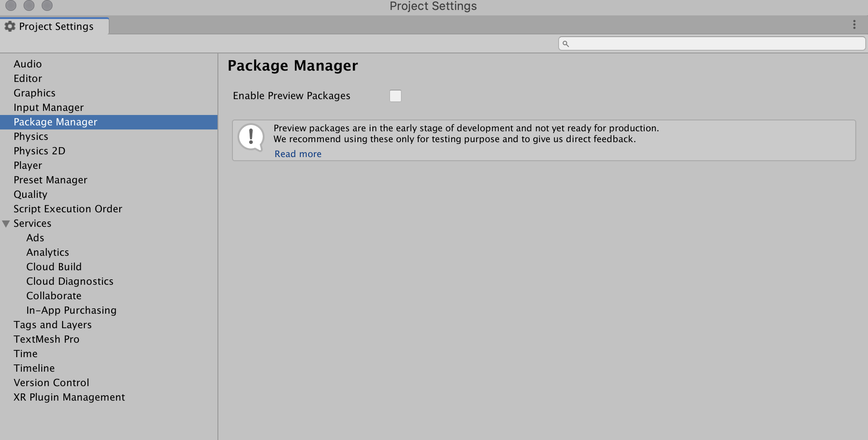Open the Quality settings section
The height and width of the screenshot is (440, 868).
tap(30, 194)
